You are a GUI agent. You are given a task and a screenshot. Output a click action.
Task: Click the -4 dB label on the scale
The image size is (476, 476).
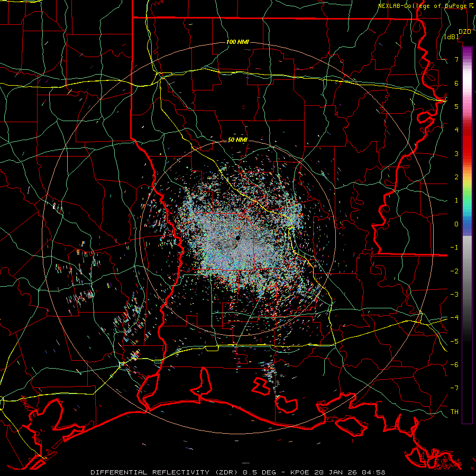pos(454,318)
